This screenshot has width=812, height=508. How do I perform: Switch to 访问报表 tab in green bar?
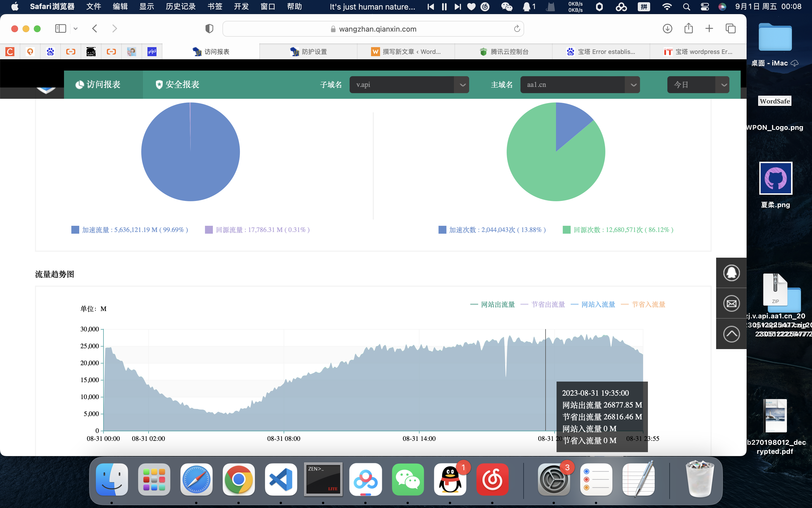pyautogui.click(x=103, y=84)
